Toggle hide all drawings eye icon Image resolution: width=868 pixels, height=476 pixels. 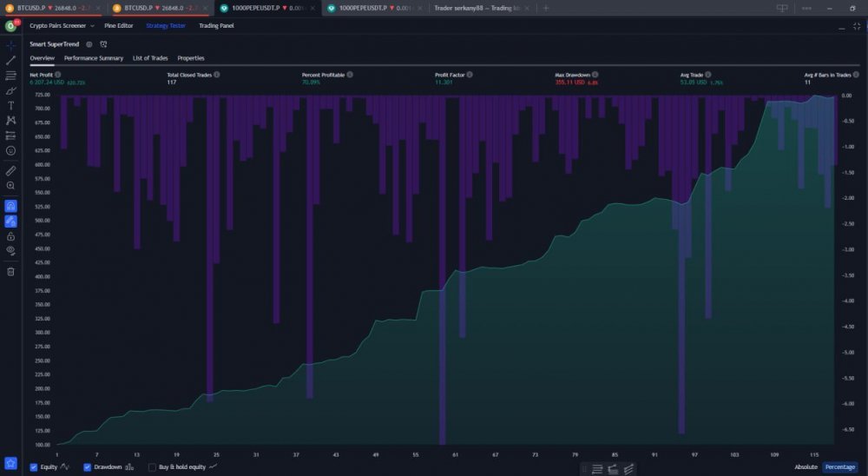tap(10, 250)
